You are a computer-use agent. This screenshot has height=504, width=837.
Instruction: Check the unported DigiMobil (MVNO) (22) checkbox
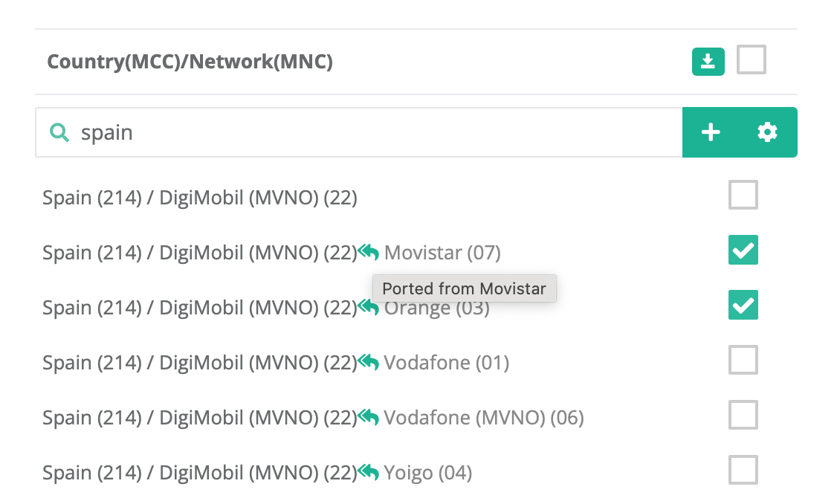click(743, 195)
